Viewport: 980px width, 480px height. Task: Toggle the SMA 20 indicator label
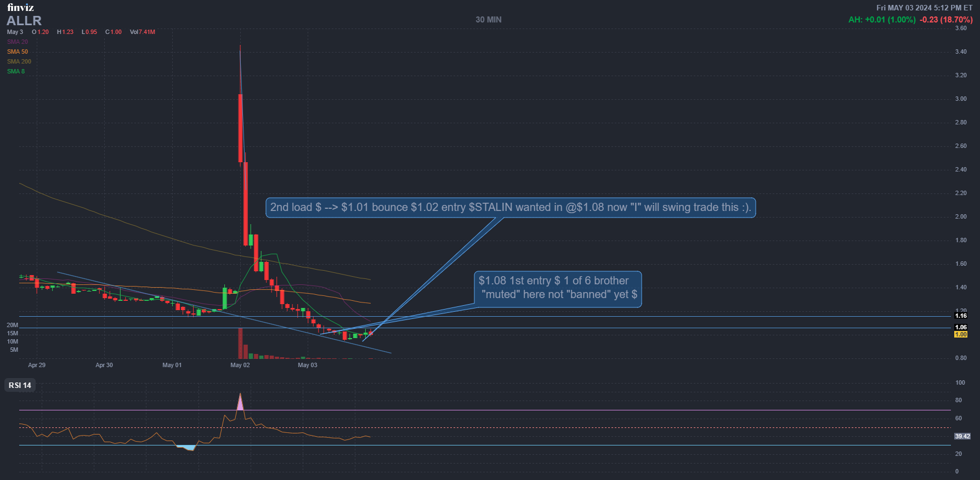(18, 42)
